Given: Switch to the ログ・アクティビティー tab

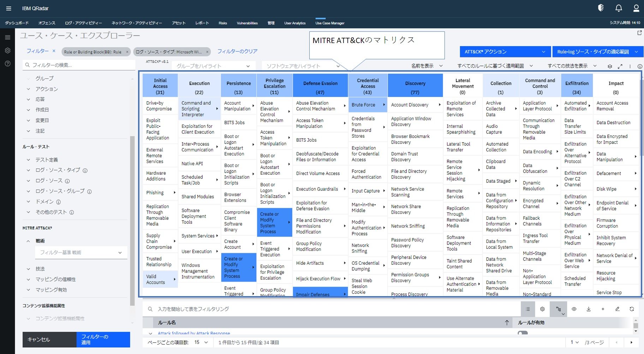Looking at the screenshot, I should click(x=83, y=23).
